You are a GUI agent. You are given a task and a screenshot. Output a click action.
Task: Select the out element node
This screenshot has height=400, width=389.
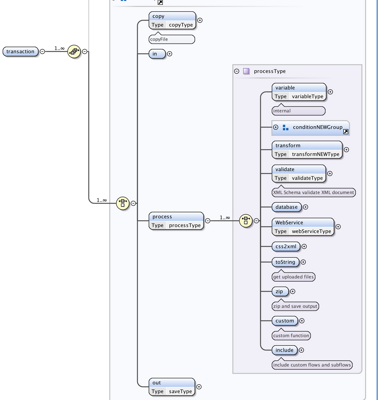point(172,387)
